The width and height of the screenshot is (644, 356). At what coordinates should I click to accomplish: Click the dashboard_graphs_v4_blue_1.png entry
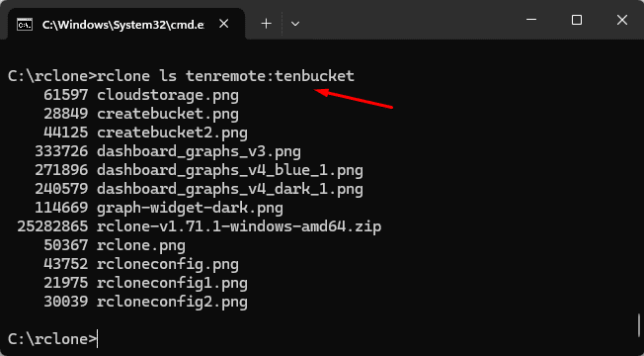(x=230, y=170)
